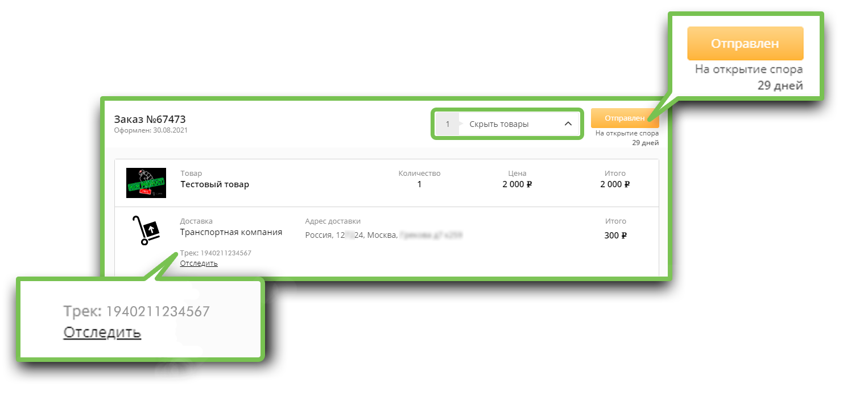The image size is (868, 412).
Task: Click the product Итого value 2 000 ₽
Action: 615,184
